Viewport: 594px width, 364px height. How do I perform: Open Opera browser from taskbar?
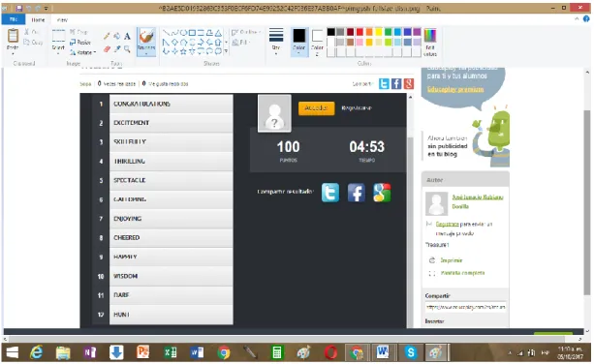click(330, 352)
